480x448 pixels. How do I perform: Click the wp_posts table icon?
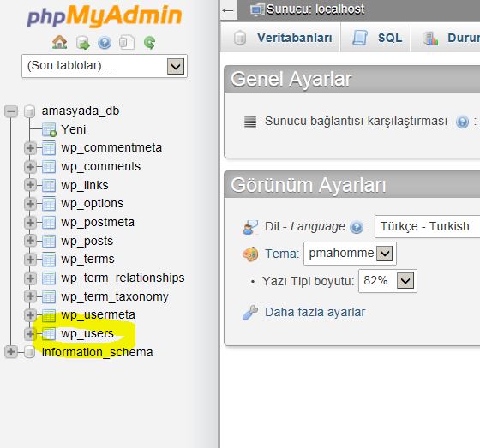[x=49, y=242]
